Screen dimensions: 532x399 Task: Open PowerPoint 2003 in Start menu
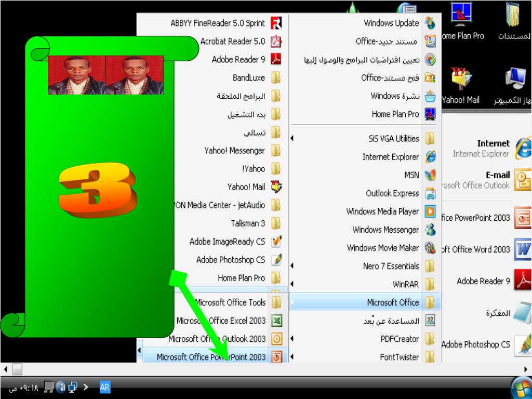(x=486, y=218)
